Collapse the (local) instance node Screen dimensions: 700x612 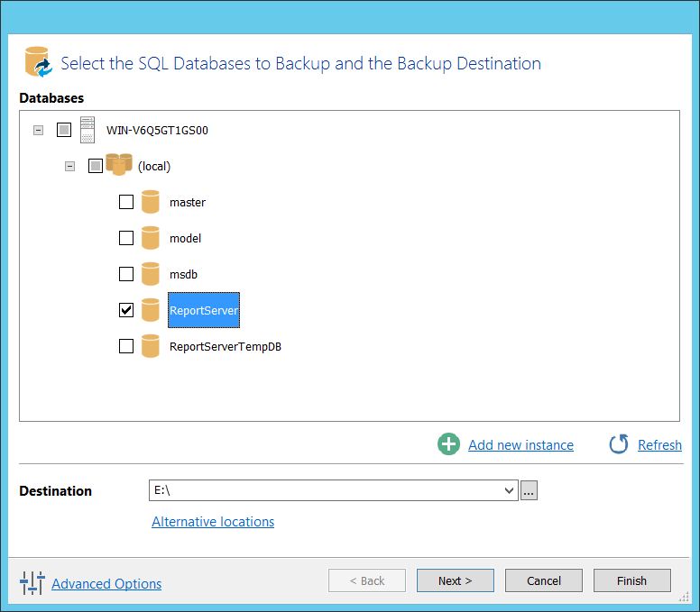(69, 167)
